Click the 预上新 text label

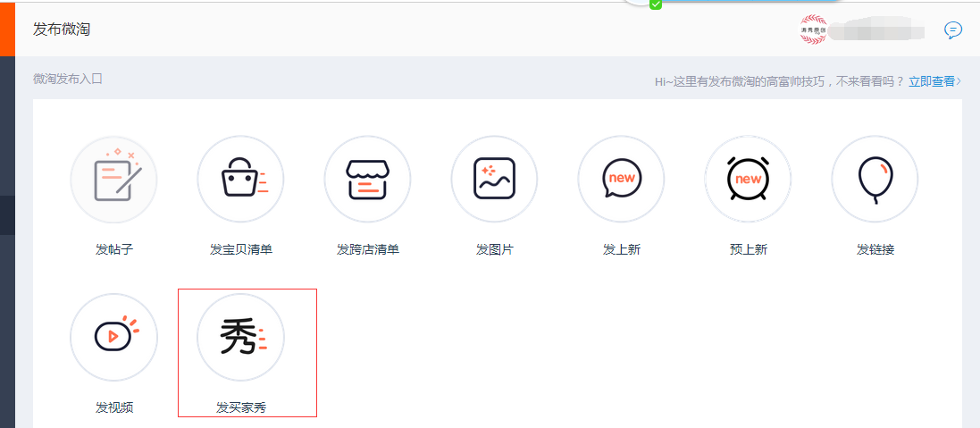coord(748,249)
